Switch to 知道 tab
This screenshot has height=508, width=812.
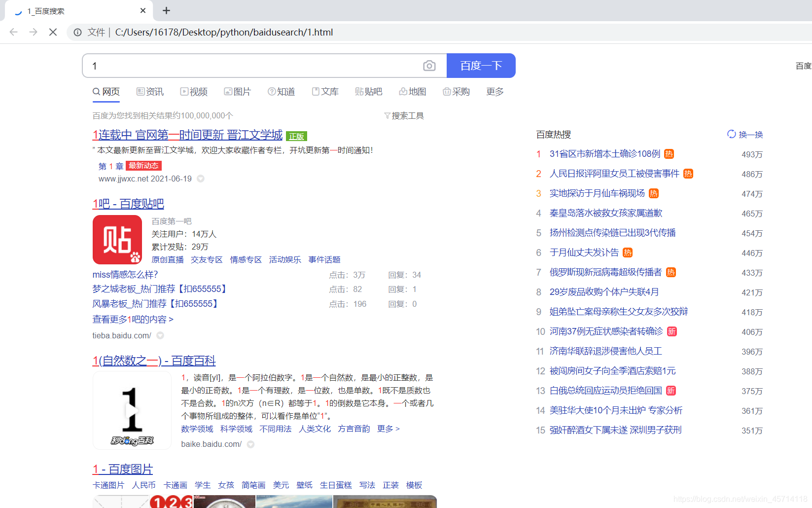[x=281, y=92]
